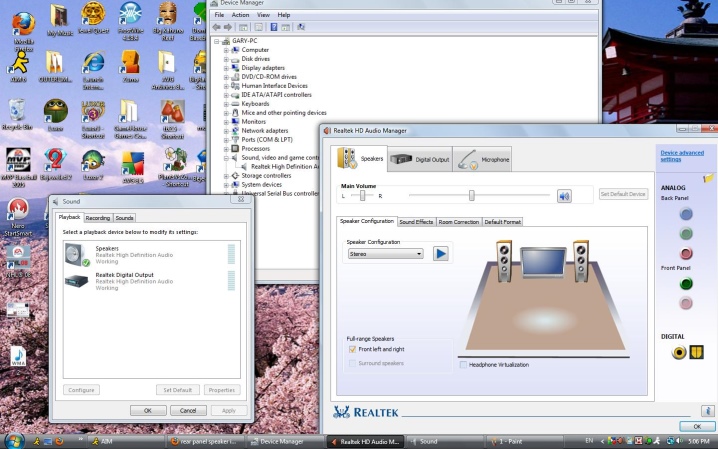Click the L/R balance slider handle
Viewport: 718px width, 449px height.
pos(362,196)
